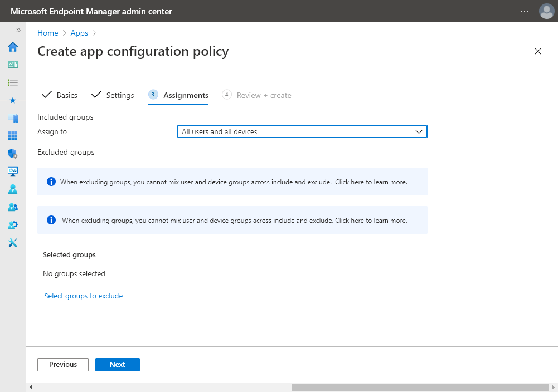Viewport: 558px width, 392px height.
Task: Open Troubleshooting wrench icon
Action: (x=13, y=243)
